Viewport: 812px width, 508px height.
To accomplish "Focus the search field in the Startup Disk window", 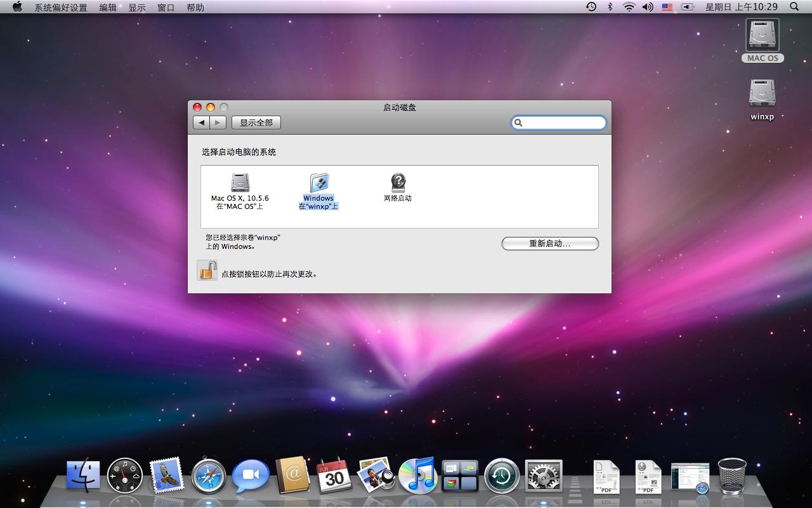I will [559, 123].
